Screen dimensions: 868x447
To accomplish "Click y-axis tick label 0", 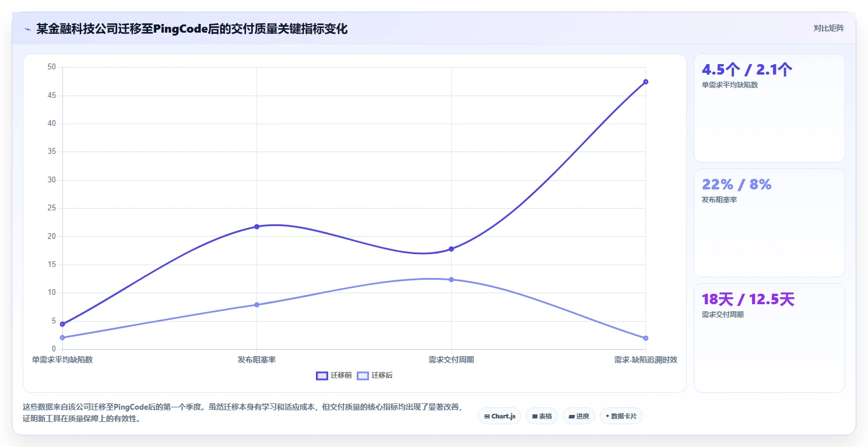I will point(54,349).
